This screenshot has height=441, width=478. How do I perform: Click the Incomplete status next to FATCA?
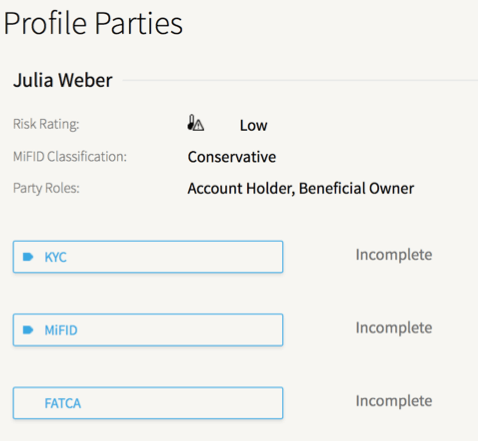point(394,401)
